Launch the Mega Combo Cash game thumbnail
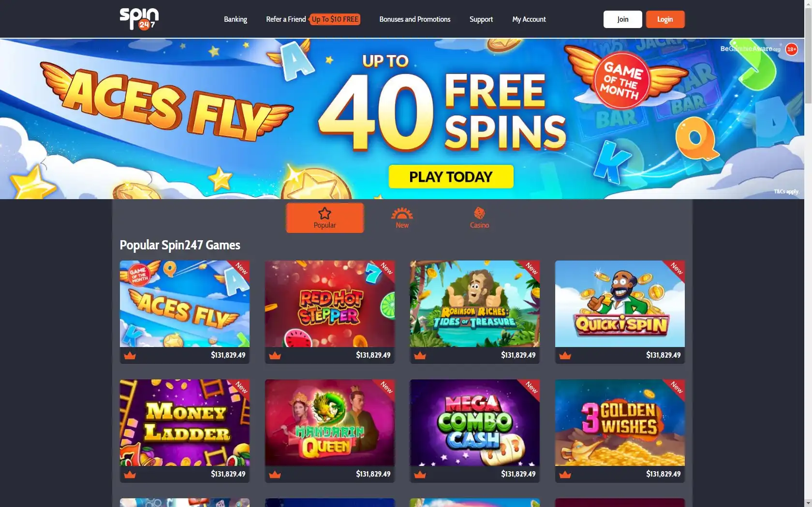 coord(475,422)
